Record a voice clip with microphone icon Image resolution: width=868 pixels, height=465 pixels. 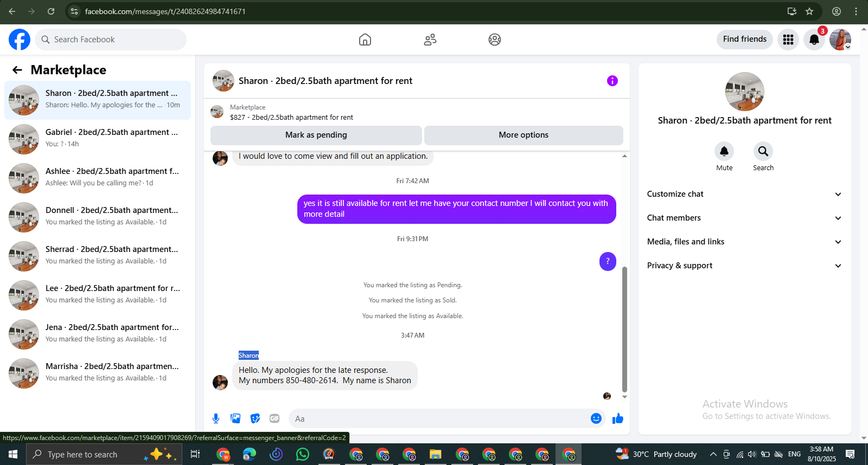(x=216, y=418)
